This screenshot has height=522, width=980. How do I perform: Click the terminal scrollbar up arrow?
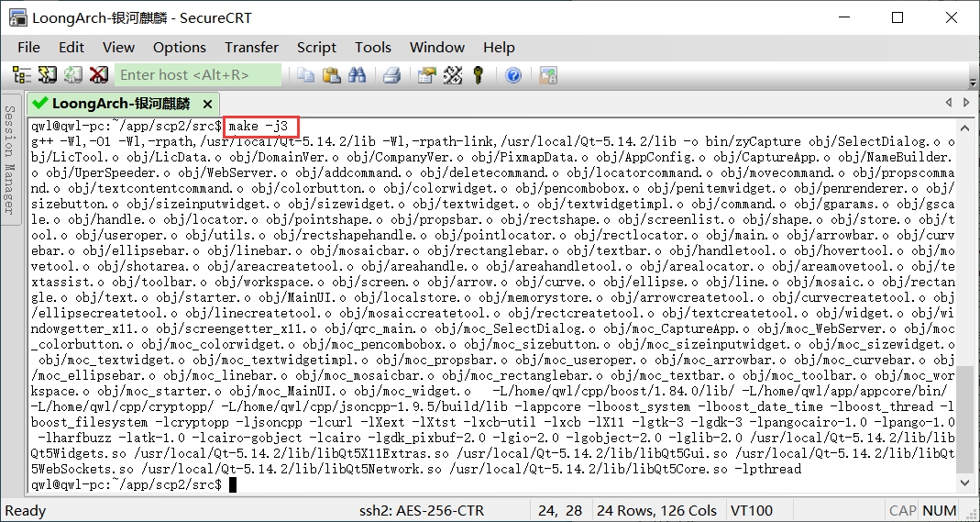tap(964, 127)
